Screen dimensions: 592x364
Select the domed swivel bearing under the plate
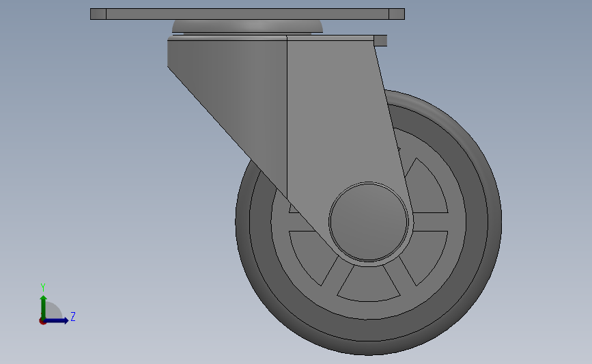point(248,27)
